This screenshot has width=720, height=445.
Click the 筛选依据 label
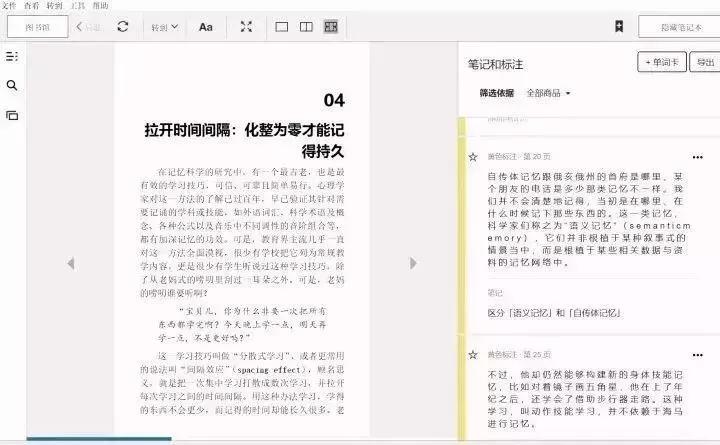pyautogui.click(x=496, y=93)
